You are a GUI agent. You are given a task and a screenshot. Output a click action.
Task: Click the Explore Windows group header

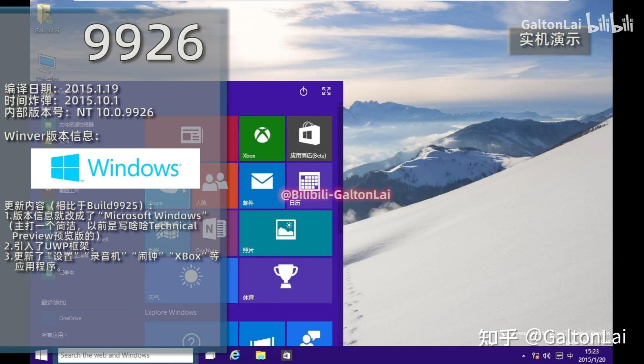[171, 312]
